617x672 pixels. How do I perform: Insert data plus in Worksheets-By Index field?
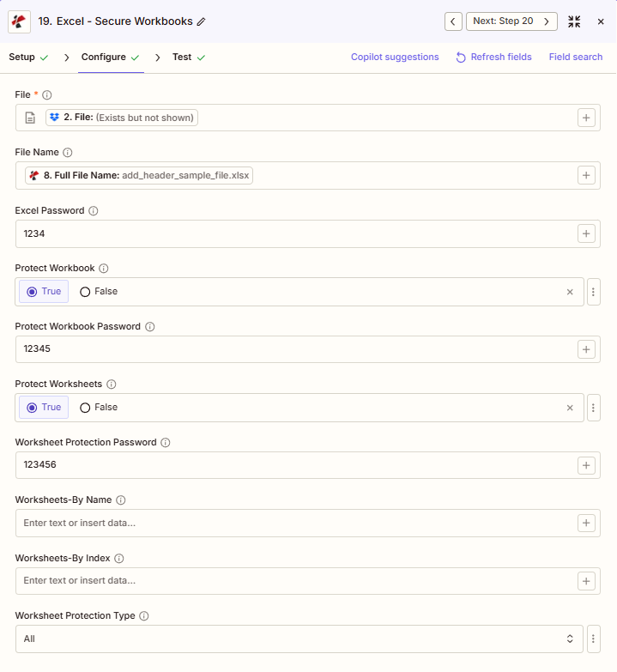coord(586,581)
